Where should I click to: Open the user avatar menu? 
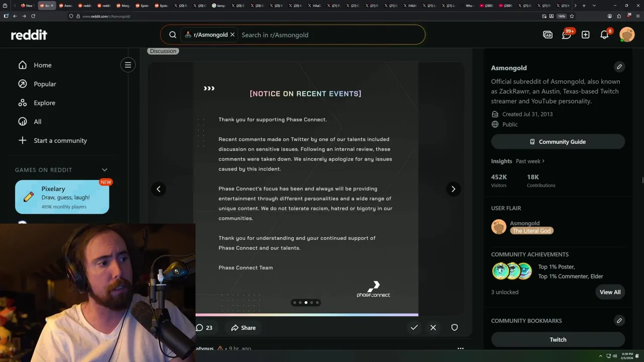pos(627,35)
